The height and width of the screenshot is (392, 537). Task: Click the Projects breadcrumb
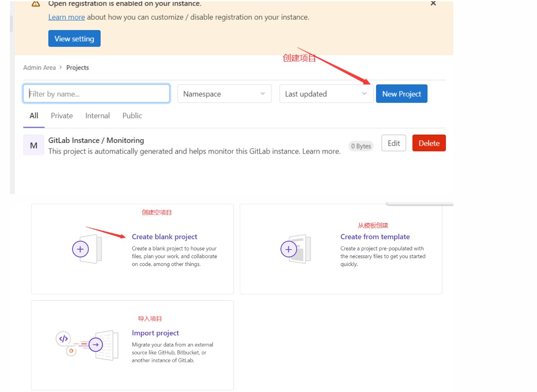pyautogui.click(x=77, y=68)
